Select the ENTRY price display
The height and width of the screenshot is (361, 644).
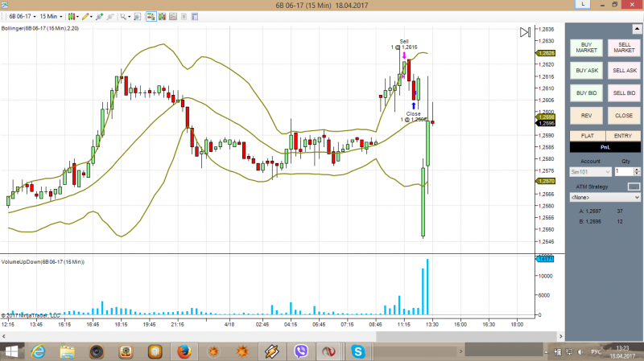(623, 136)
